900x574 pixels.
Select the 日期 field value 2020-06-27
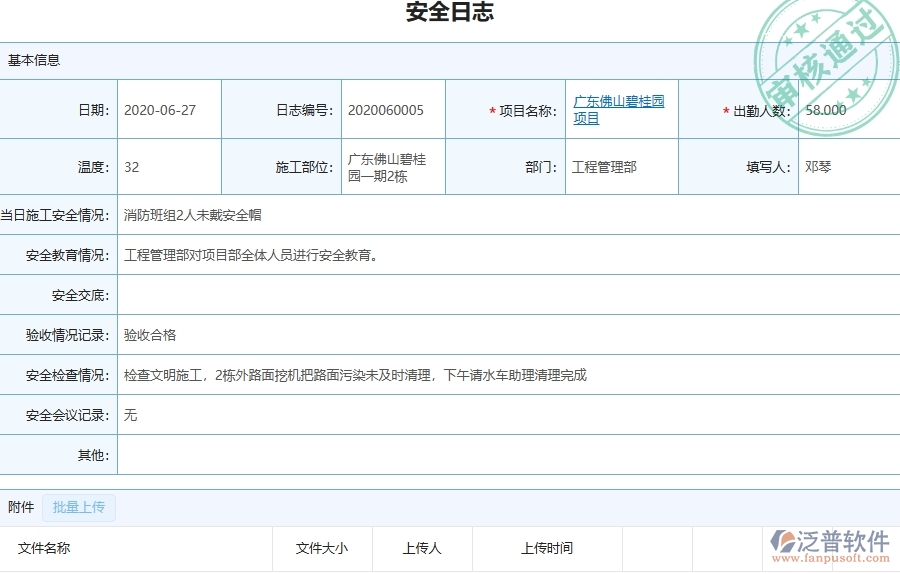click(160, 110)
